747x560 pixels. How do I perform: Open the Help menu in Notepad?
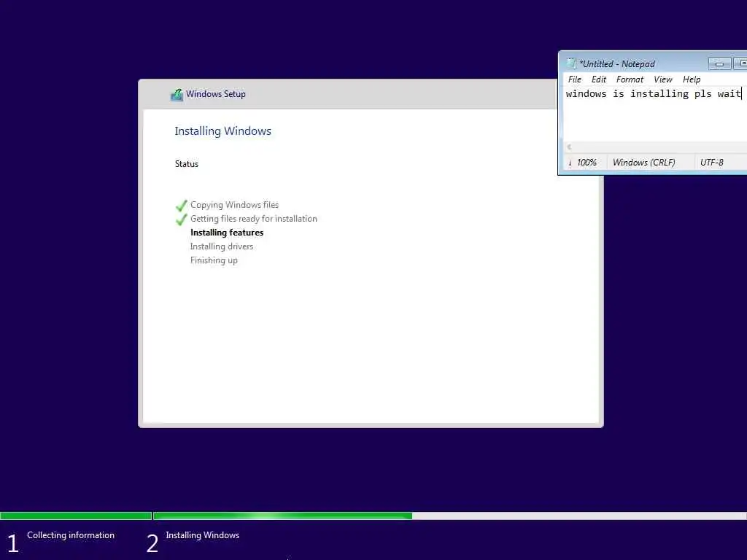coord(692,79)
